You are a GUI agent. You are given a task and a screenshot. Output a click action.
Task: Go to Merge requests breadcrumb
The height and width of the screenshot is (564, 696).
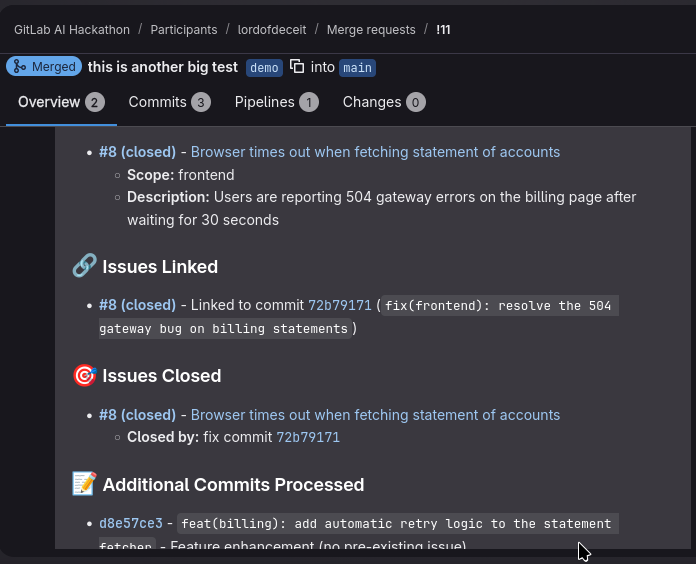[x=371, y=29]
